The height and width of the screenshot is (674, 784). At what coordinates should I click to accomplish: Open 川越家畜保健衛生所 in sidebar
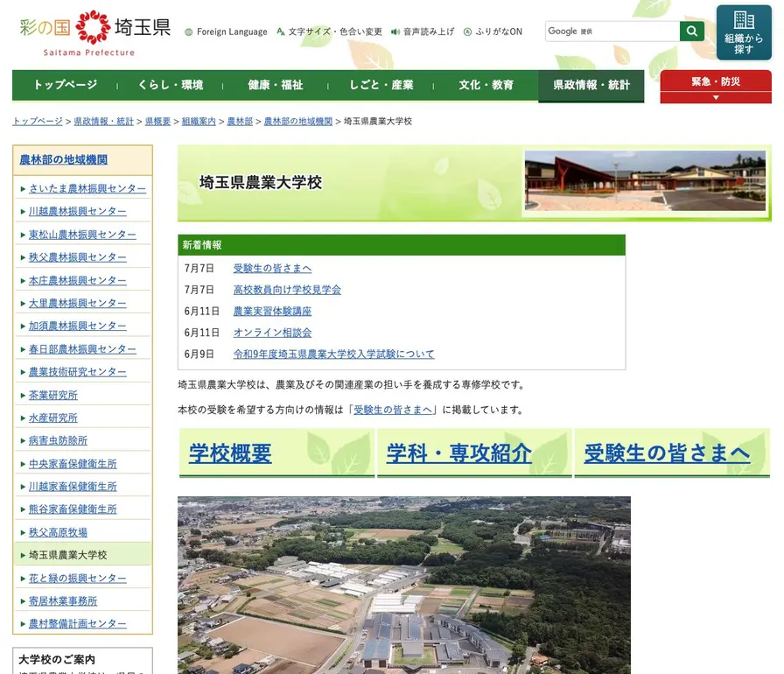click(73, 487)
